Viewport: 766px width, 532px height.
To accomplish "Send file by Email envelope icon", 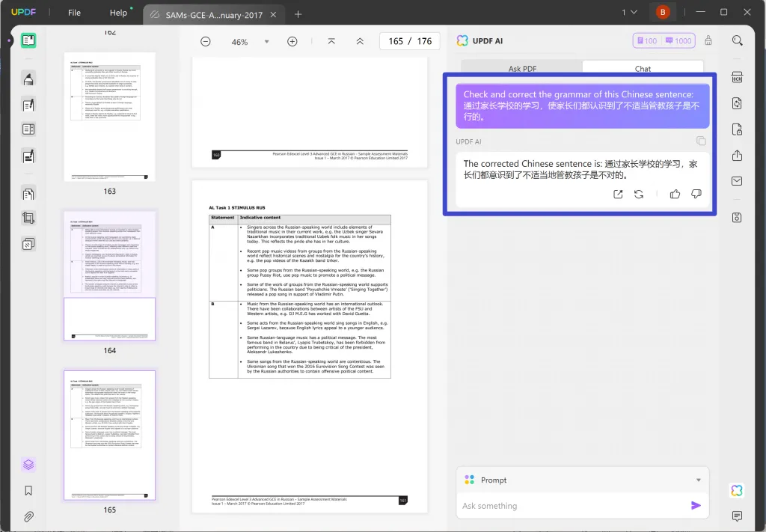I will (737, 181).
